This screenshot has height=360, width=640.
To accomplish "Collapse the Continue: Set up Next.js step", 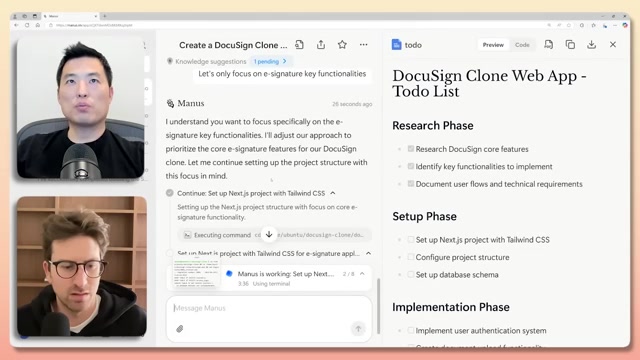I will pyautogui.click(x=333, y=193).
